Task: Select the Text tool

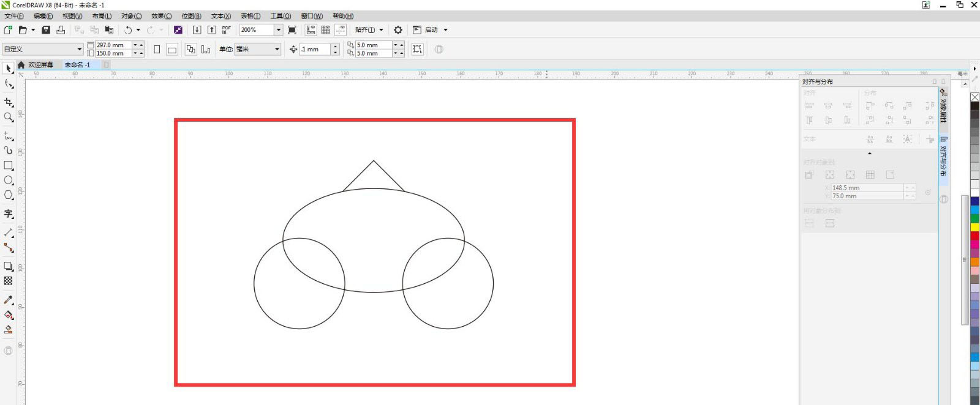Action: 9,214
